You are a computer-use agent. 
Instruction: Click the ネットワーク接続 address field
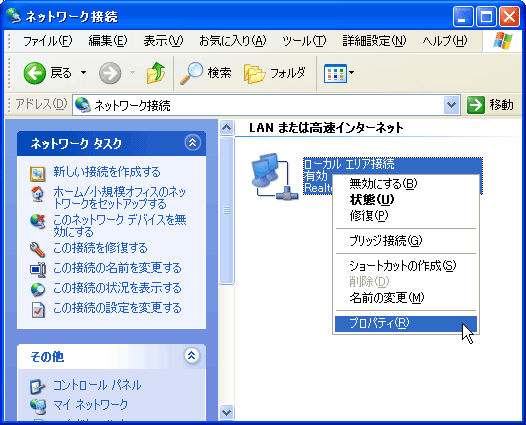pyautogui.click(x=258, y=105)
